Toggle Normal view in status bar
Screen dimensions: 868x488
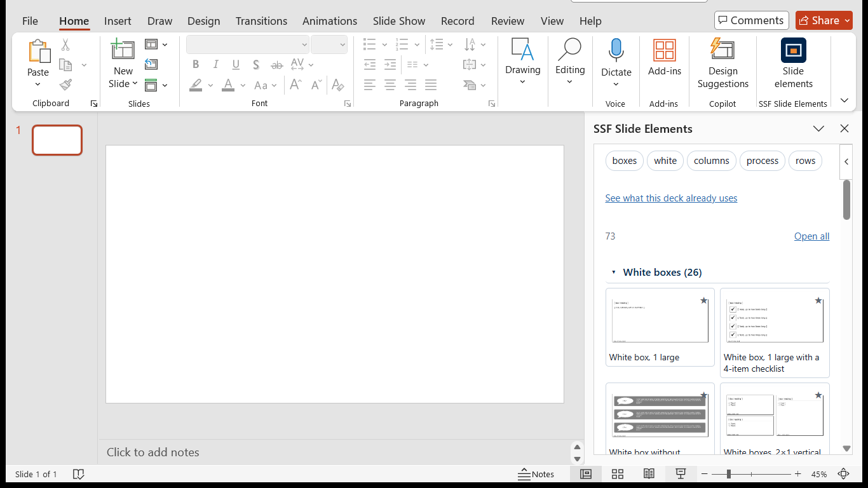[x=586, y=474]
